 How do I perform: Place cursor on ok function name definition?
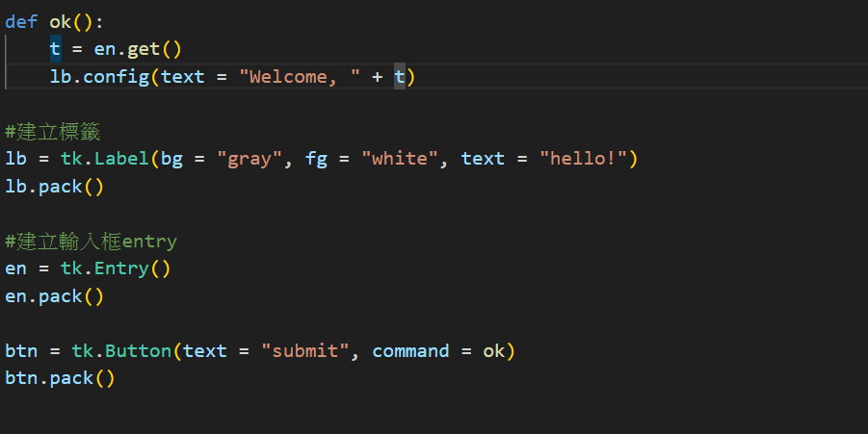pos(61,22)
